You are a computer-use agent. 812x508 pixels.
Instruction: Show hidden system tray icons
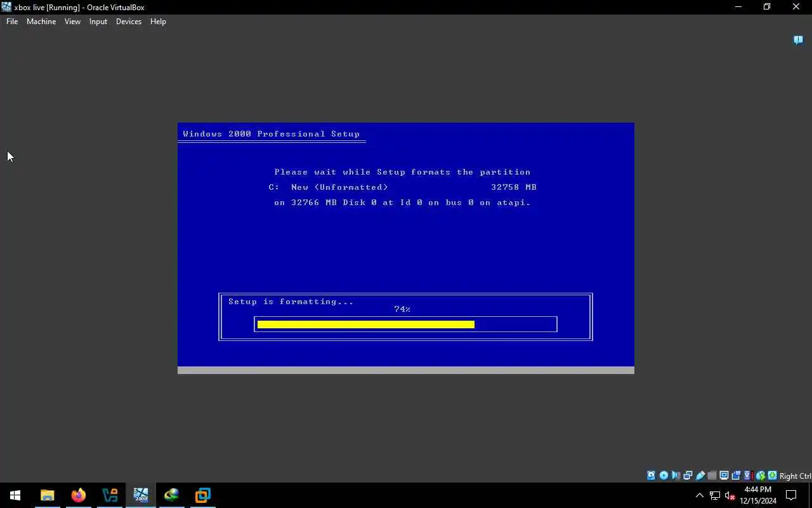point(700,495)
